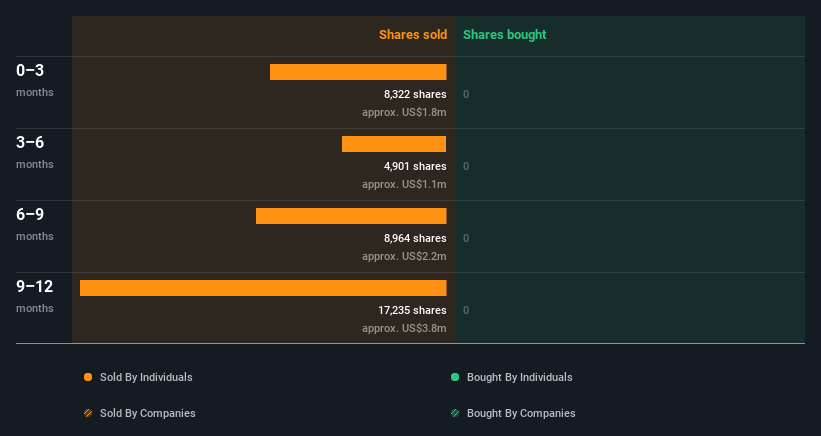Click the approx. US$1.8m text
This screenshot has height=436, width=821.
[x=404, y=113]
